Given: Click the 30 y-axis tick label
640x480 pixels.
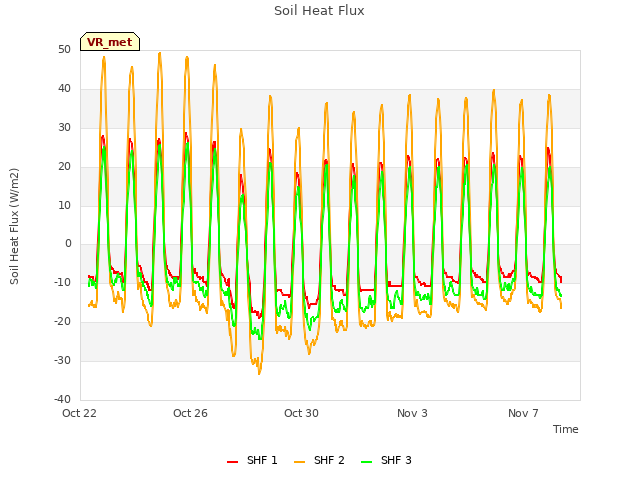Looking at the screenshot, I should point(64,127).
